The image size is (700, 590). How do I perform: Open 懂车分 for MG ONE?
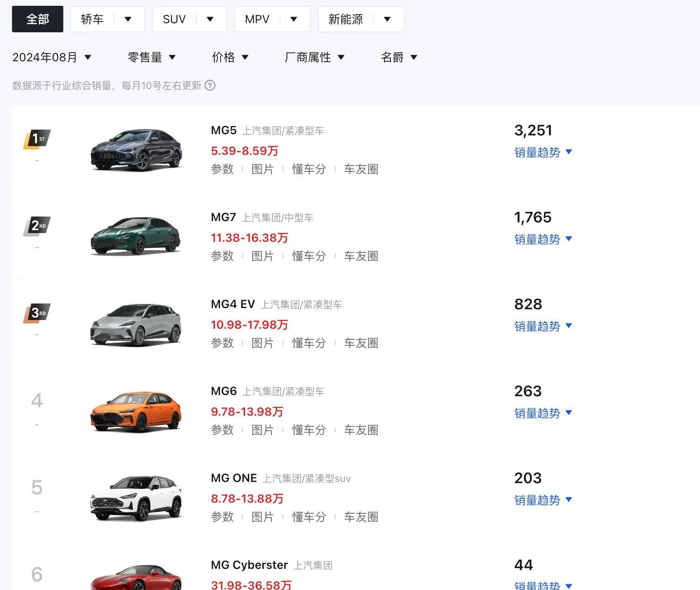click(309, 517)
